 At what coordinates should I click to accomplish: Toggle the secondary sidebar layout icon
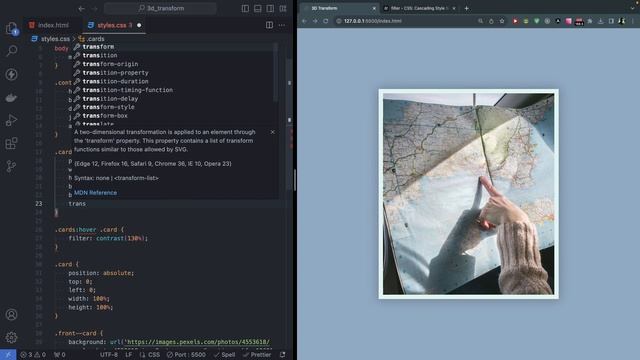tap(270, 8)
